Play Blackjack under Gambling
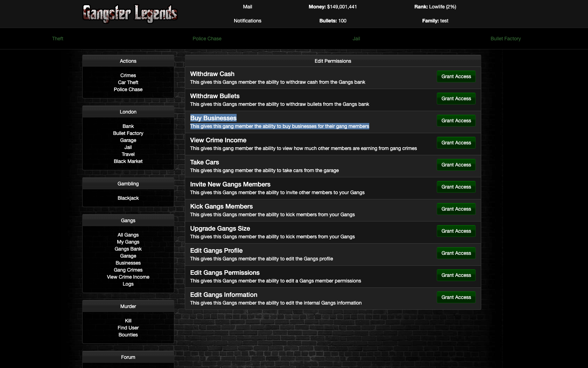 tap(128, 198)
